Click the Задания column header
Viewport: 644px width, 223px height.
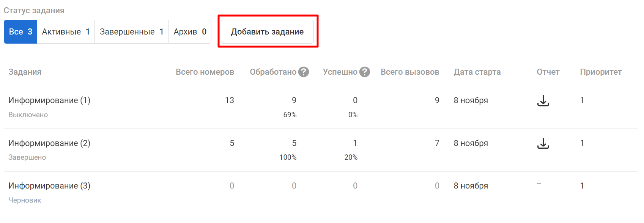pyautogui.click(x=25, y=72)
